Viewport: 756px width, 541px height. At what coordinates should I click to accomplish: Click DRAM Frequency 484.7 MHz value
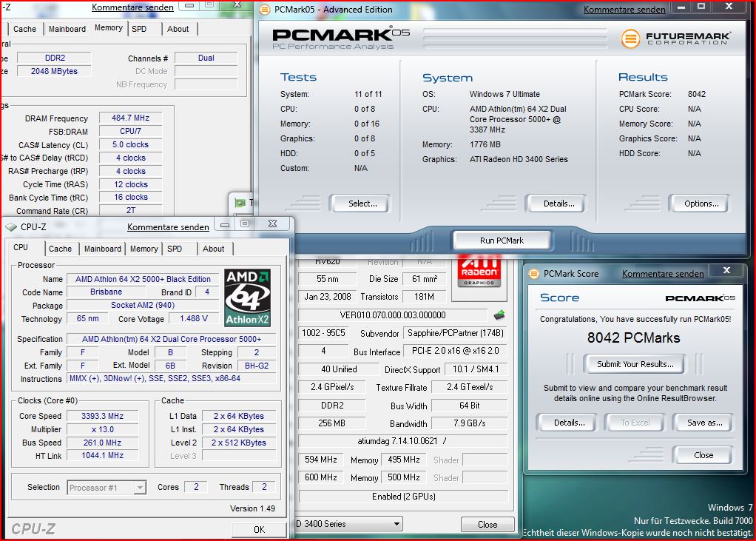coord(130,118)
